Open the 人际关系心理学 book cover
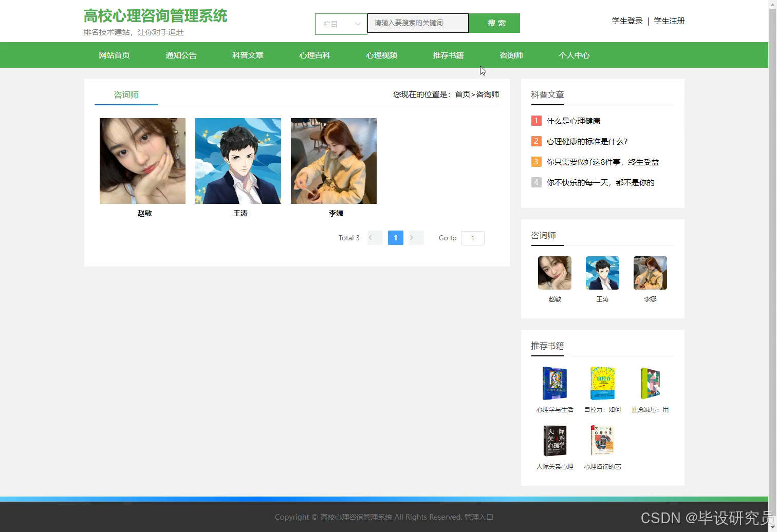This screenshot has width=777, height=532. (x=554, y=441)
